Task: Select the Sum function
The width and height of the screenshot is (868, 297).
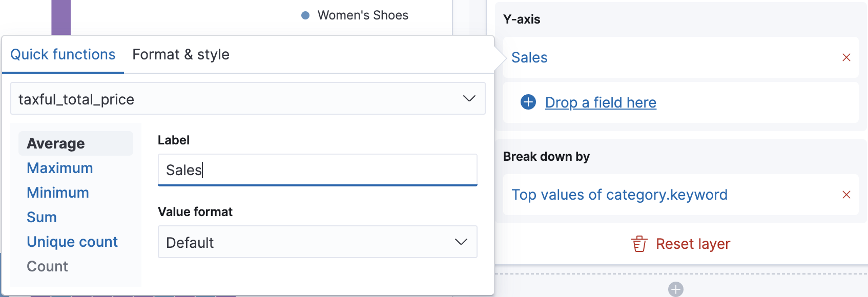Action: (42, 217)
